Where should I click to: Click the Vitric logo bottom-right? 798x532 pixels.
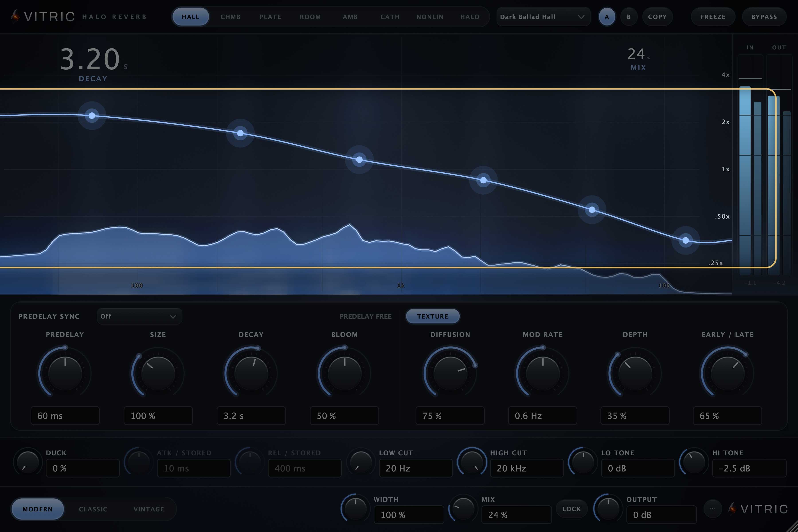coord(758,509)
